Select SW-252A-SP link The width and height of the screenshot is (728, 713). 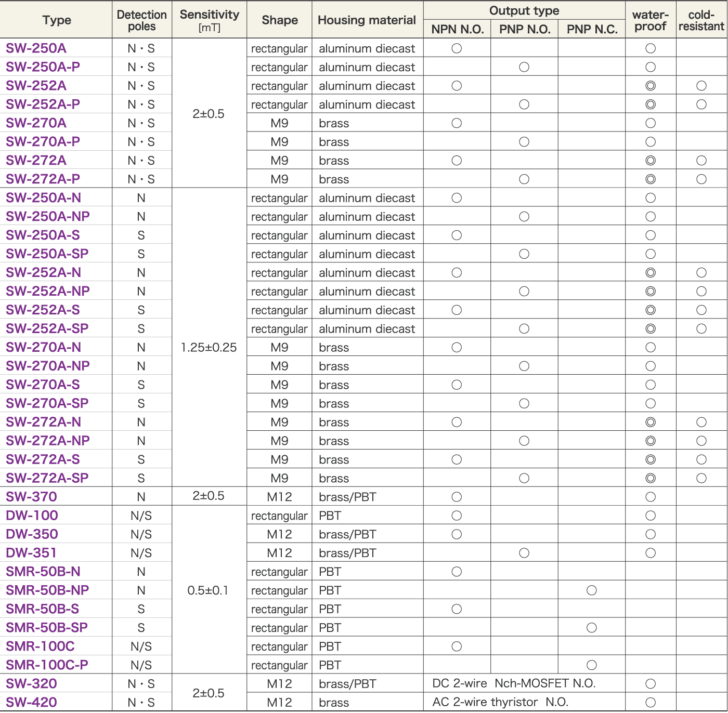(x=47, y=329)
